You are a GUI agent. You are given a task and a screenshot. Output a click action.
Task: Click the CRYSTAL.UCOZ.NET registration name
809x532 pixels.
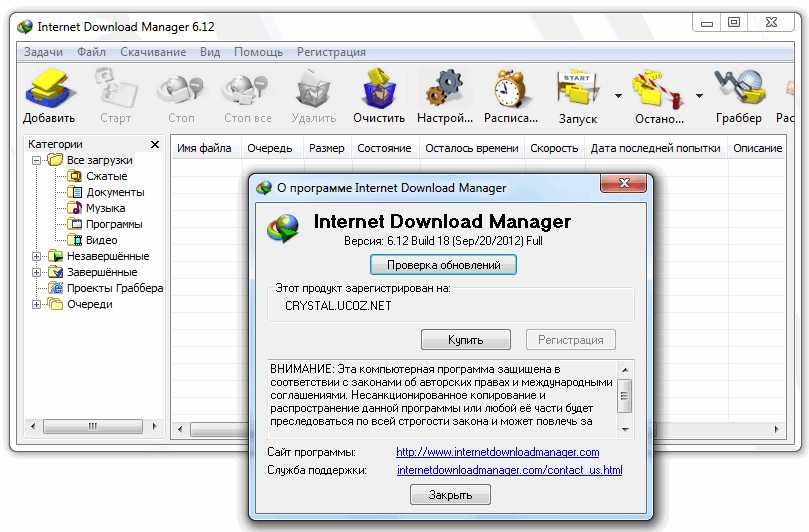coord(338,305)
